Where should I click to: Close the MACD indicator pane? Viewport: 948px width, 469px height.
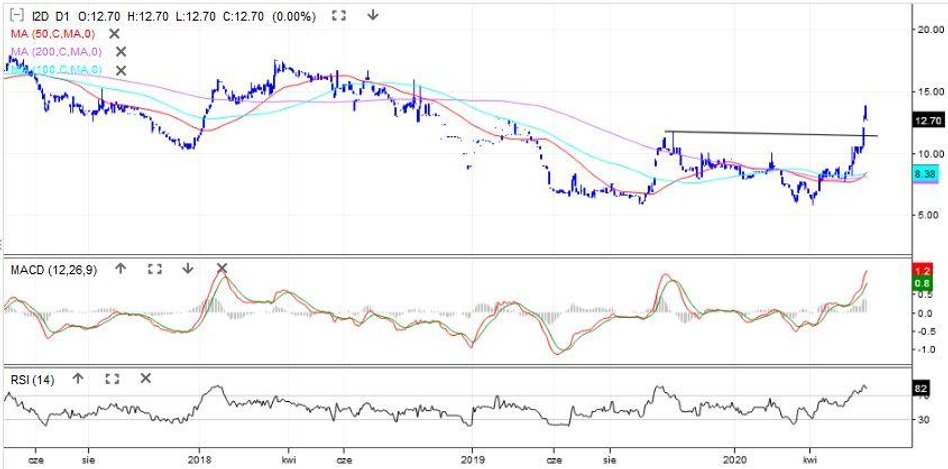pyautogui.click(x=222, y=269)
